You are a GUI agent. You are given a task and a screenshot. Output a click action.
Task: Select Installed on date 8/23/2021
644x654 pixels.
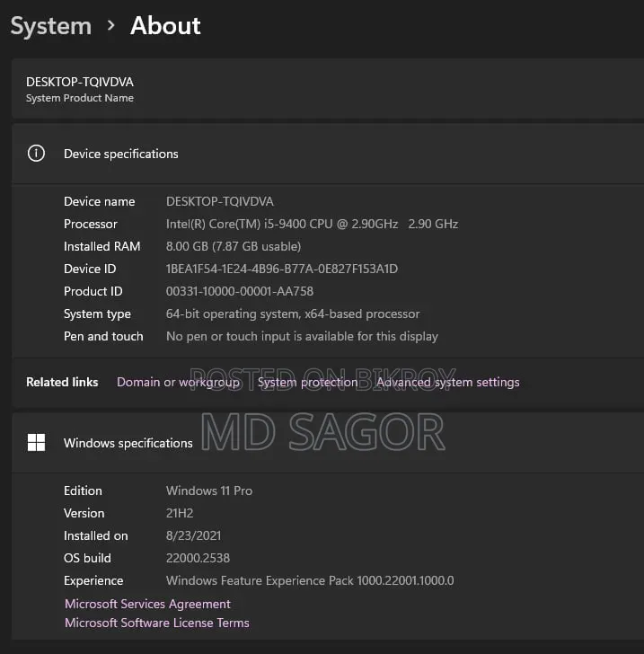pyautogui.click(x=193, y=535)
